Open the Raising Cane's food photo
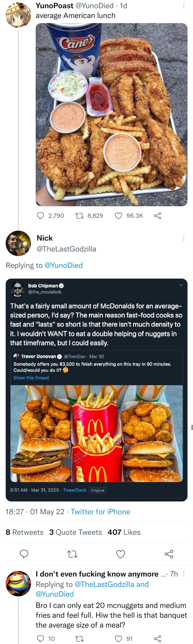 point(111,115)
